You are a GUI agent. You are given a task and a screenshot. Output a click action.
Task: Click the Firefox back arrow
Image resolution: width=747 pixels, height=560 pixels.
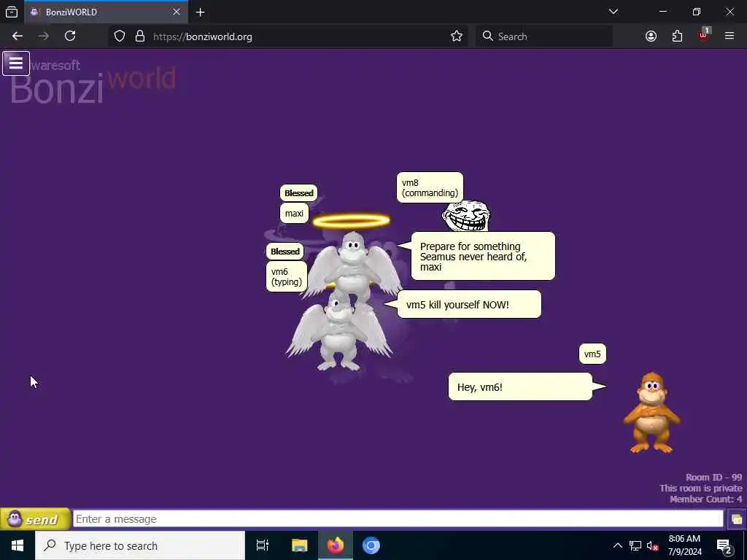(x=18, y=36)
